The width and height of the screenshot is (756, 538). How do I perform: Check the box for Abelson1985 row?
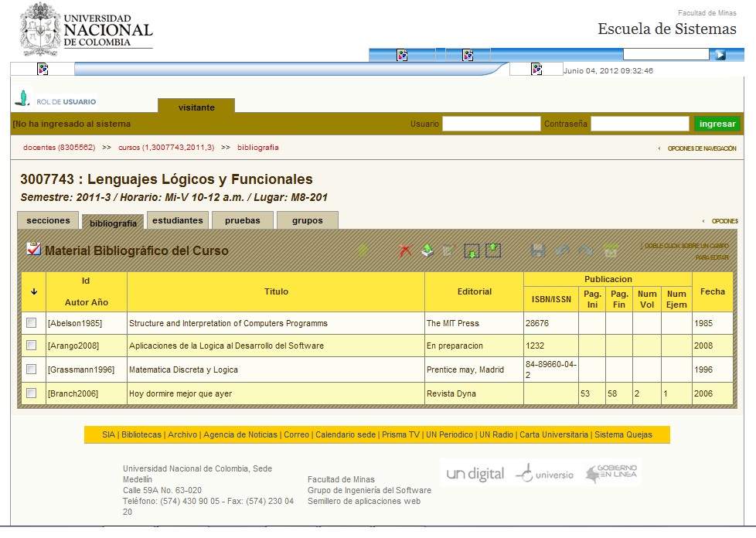[32, 322]
